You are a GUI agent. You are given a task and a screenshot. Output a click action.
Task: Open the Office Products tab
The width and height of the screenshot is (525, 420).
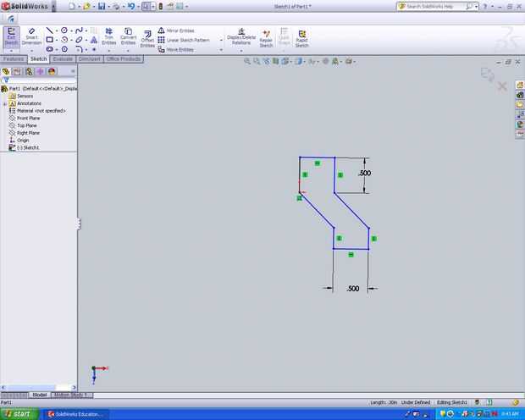pos(124,59)
